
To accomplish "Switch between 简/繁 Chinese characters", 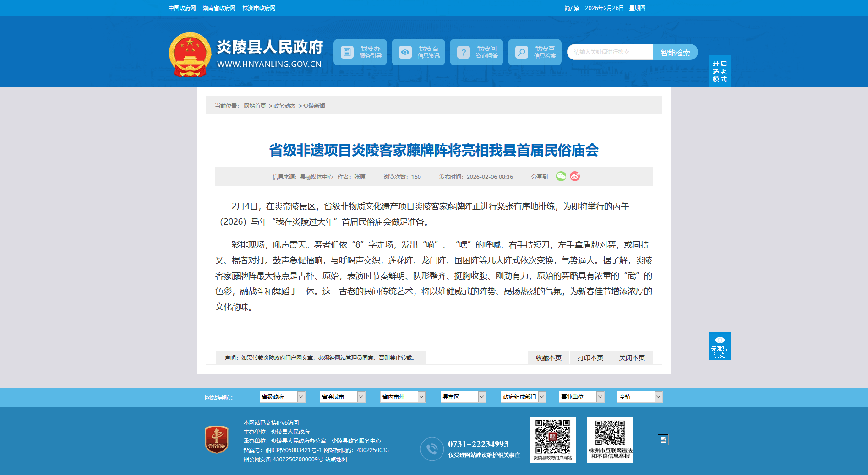I will tap(572, 8).
